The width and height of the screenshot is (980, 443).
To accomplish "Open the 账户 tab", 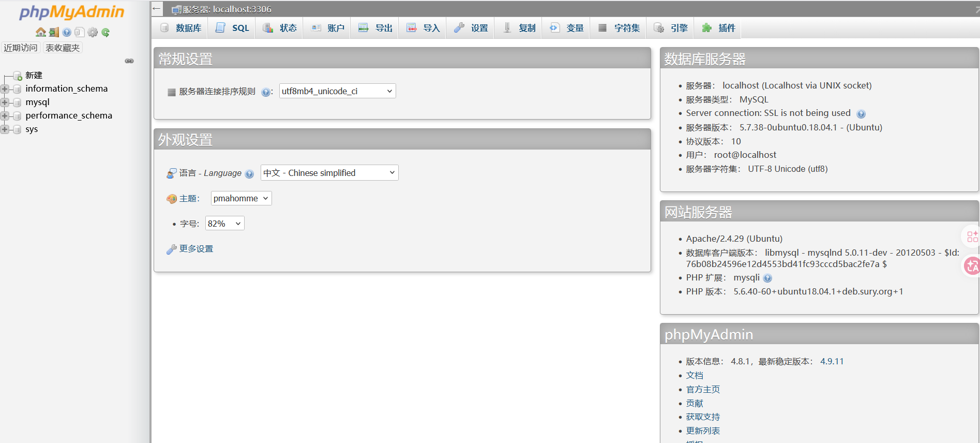I will click(x=327, y=28).
